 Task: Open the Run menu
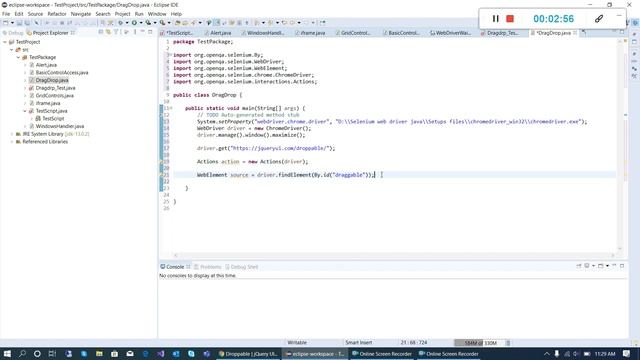(x=139, y=14)
